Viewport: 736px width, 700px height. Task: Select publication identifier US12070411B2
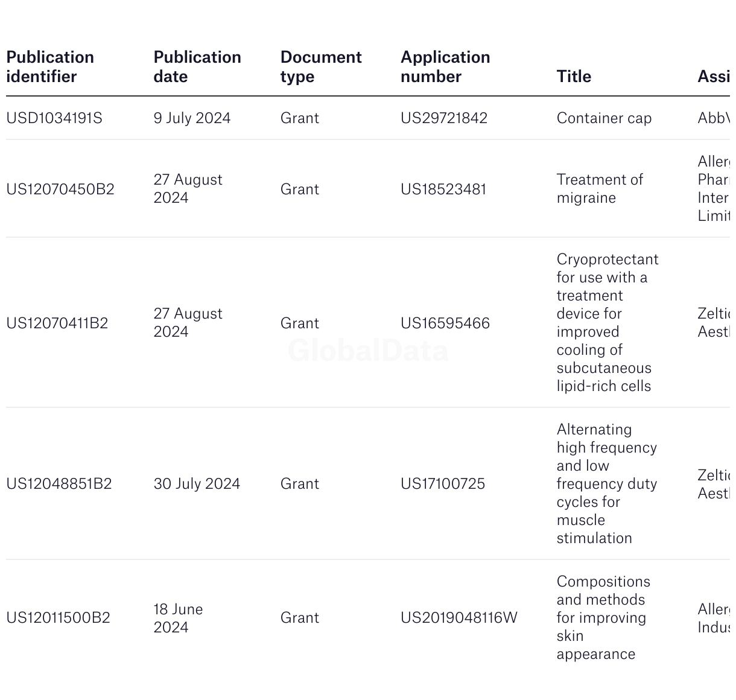[x=57, y=323]
